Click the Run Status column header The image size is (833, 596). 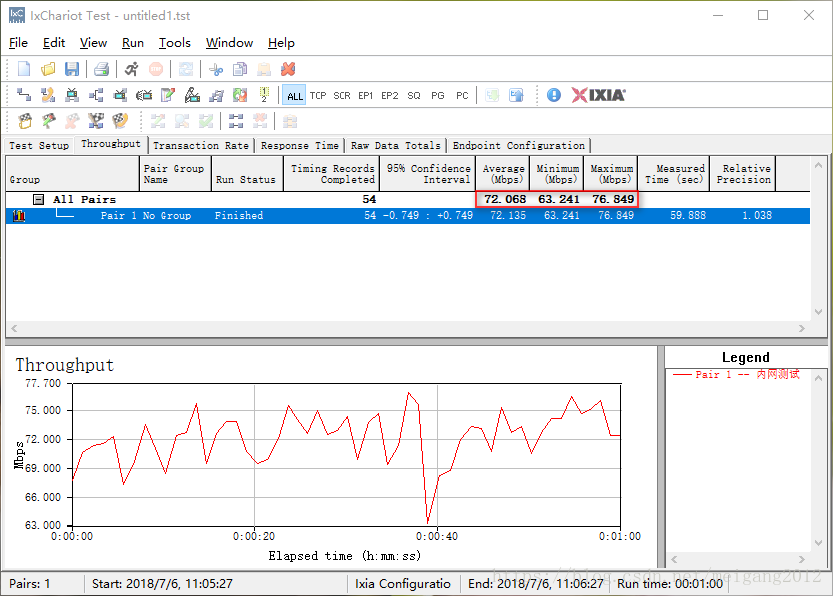248,174
